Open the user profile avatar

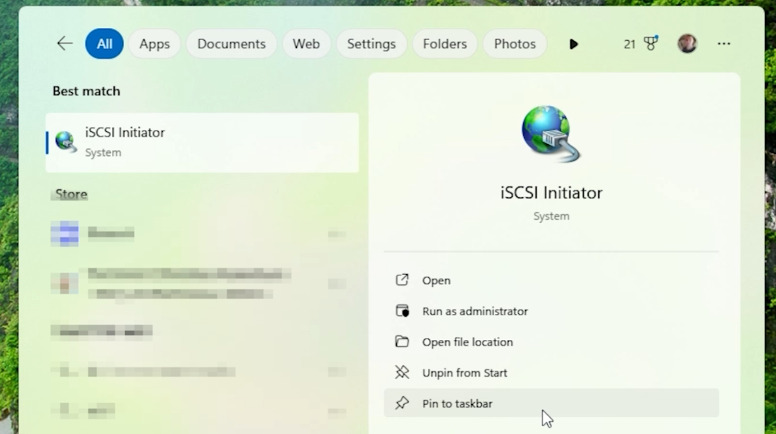[x=687, y=44]
